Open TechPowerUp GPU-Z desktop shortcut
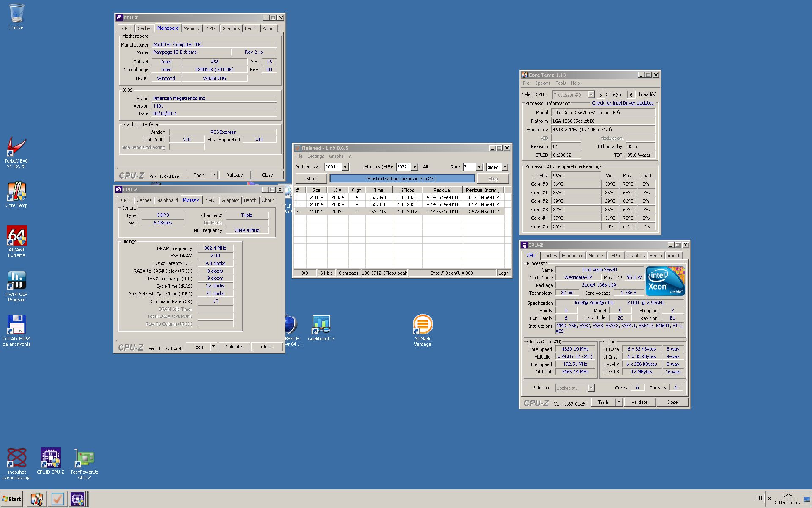 point(84,464)
